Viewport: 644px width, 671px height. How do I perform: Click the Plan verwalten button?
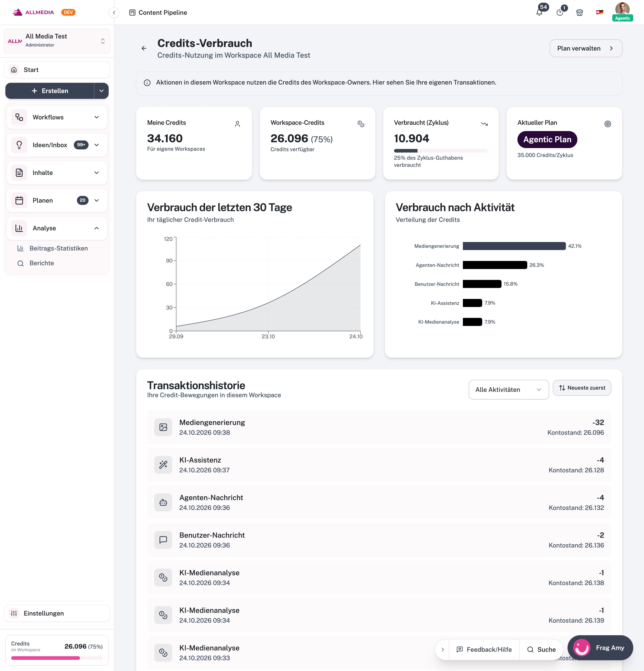tap(585, 48)
